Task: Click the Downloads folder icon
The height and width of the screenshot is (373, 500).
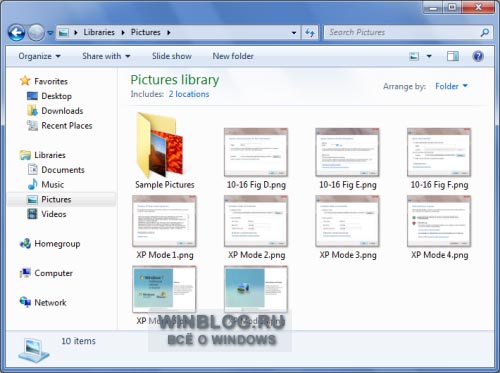Action: click(32, 110)
